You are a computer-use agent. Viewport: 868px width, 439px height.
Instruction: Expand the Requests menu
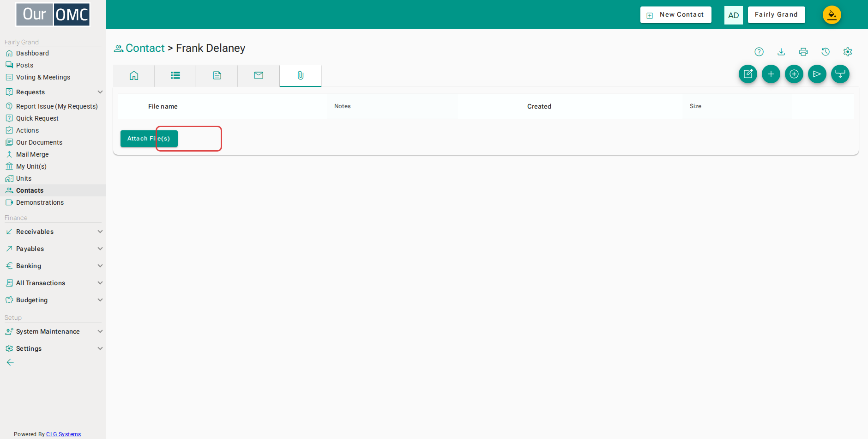coord(53,92)
